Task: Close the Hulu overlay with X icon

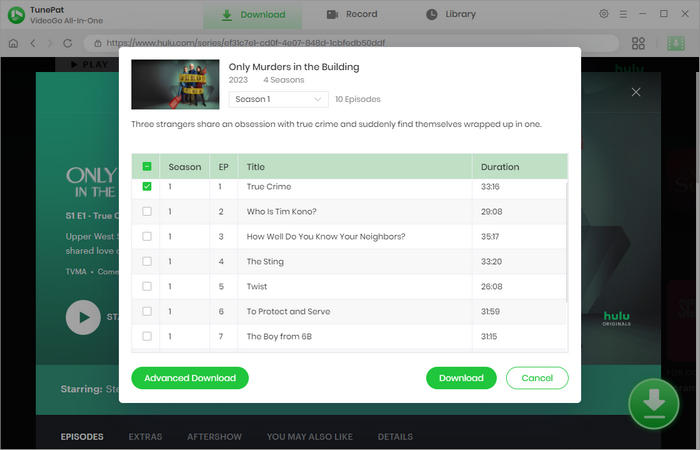Action: pyautogui.click(x=635, y=92)
